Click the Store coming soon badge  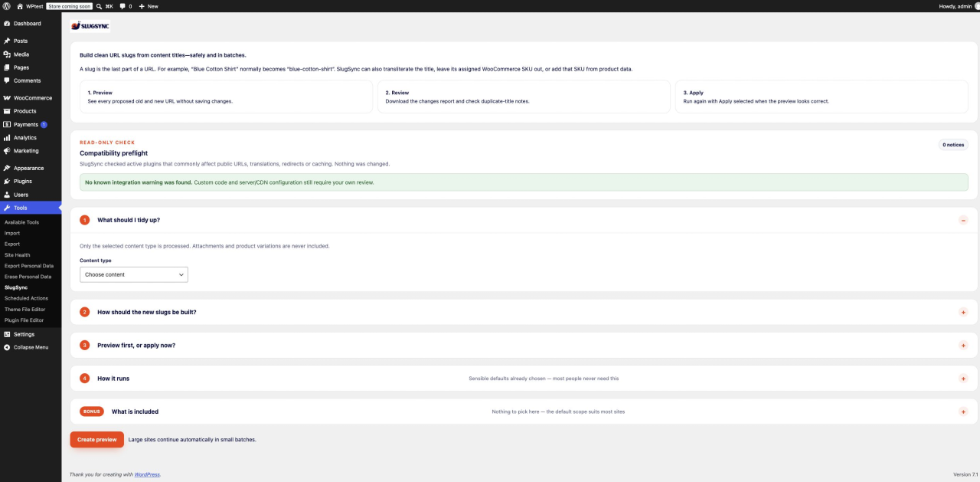[70, 5]
